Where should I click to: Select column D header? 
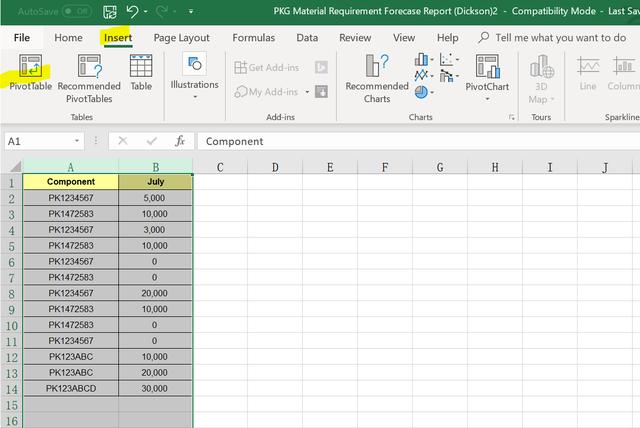click(x=275, y=167)
